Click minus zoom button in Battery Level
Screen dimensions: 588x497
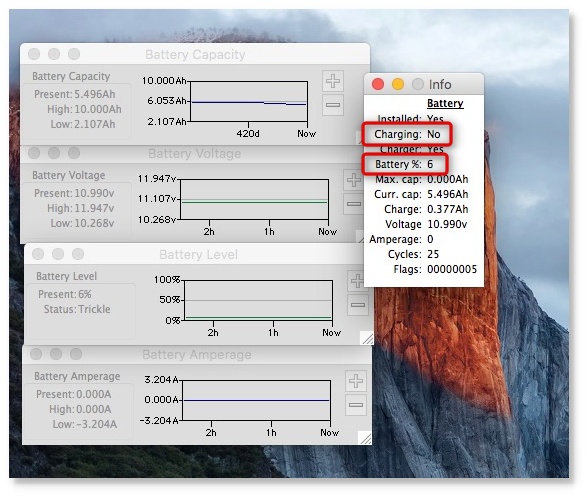point(357,305)
